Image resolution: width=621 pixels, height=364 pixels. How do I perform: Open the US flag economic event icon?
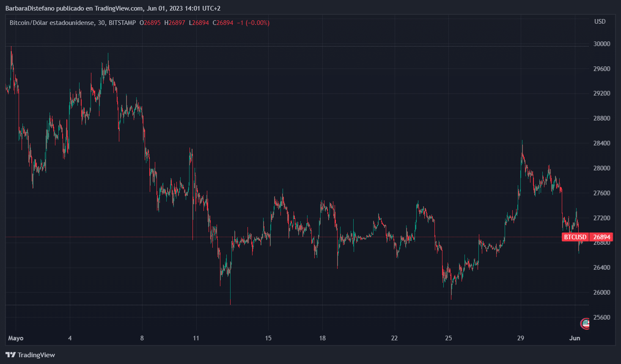(585, 324)
